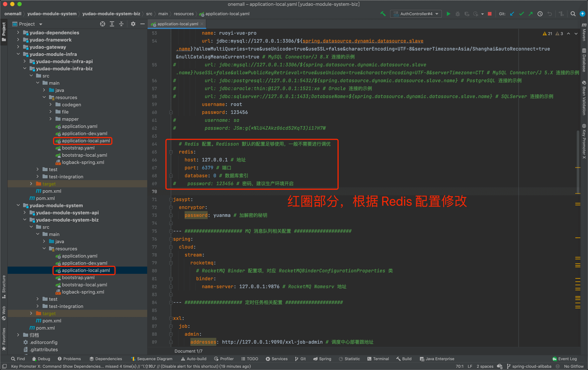The width and height of the screenshot is (588, 370).
Task: Click the Git commit checkmark icon
Action: (521, 14)
